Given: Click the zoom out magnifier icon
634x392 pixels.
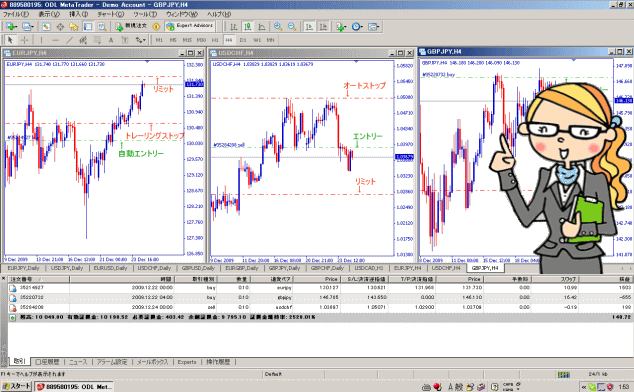Looking at the screenshot, I should (x=292, y=27).
